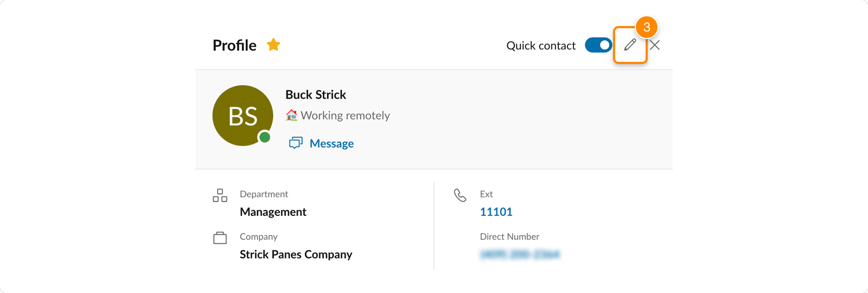This screenshot has width=868, height=293.
Task: Click the phone handset icon
Action: pyautogui.click(x=460, y=195)
